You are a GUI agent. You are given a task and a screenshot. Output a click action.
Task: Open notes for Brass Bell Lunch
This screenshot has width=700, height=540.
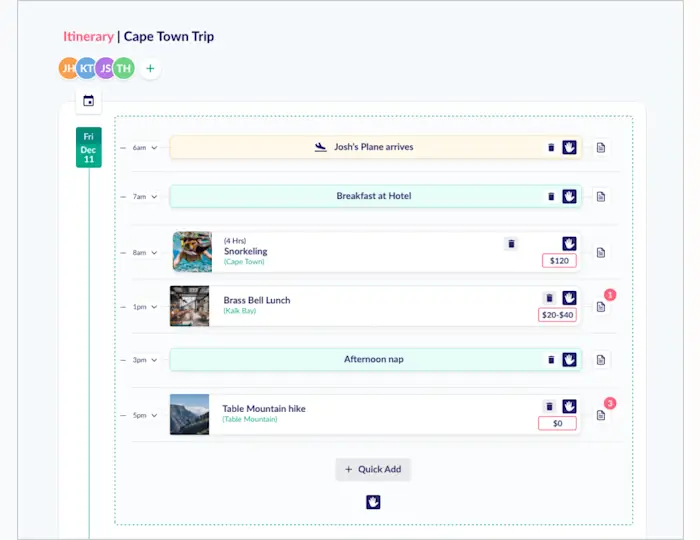point(601,307)
